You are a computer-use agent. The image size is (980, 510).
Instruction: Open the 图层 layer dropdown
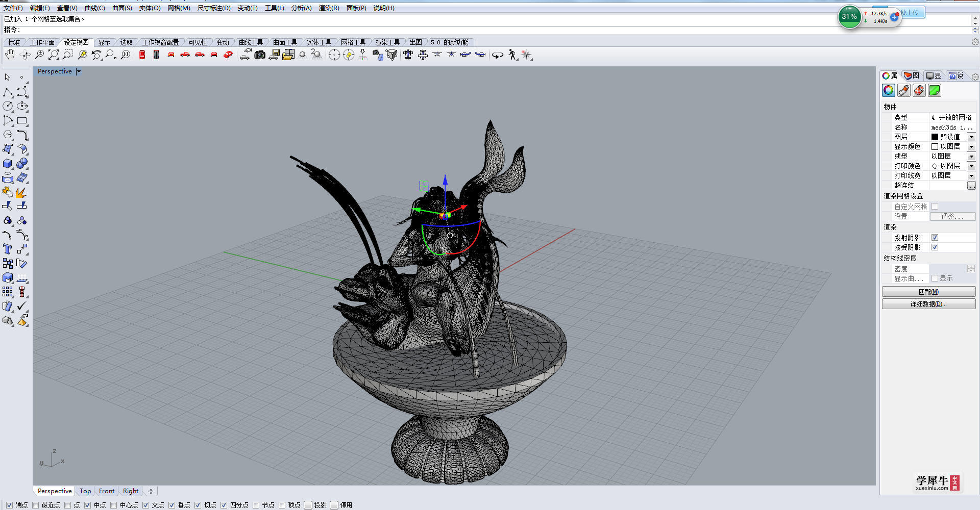point(971,137)
